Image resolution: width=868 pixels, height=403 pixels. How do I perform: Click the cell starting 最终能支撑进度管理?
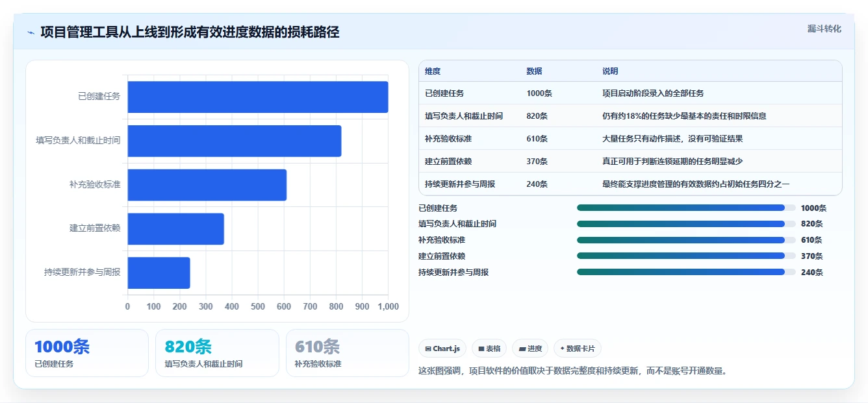(x=696, y=184)
